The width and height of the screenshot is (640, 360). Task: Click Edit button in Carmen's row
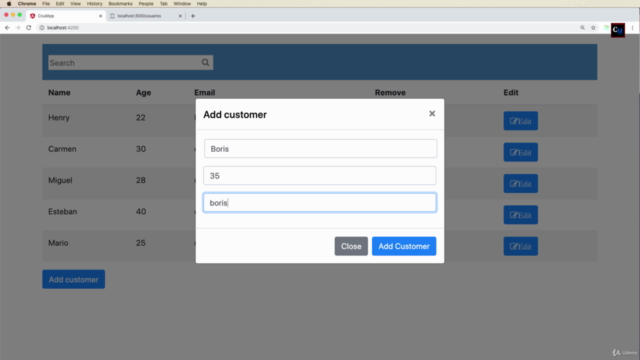click(520, 152)
